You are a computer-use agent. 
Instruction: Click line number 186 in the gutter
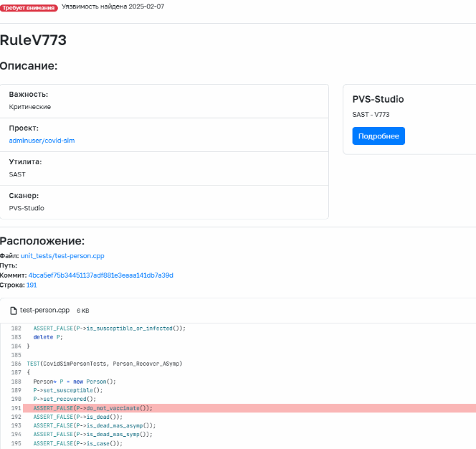(16, 364)
